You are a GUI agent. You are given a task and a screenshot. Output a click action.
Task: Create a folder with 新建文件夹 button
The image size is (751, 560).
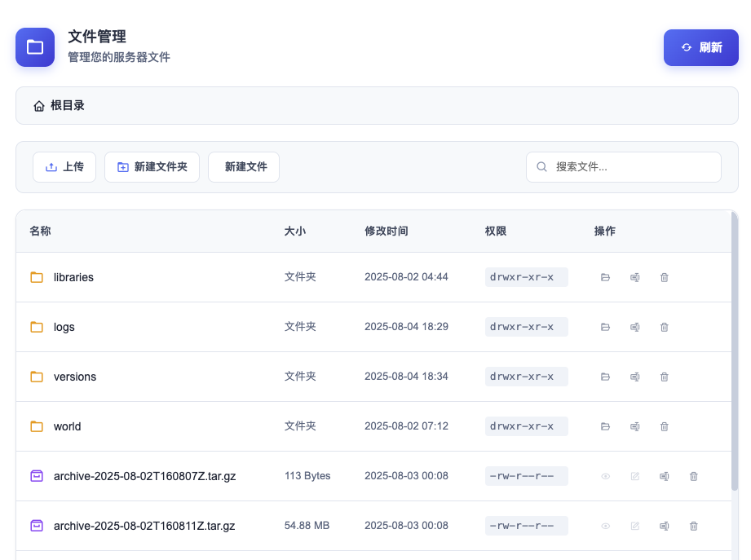[152, 167]
